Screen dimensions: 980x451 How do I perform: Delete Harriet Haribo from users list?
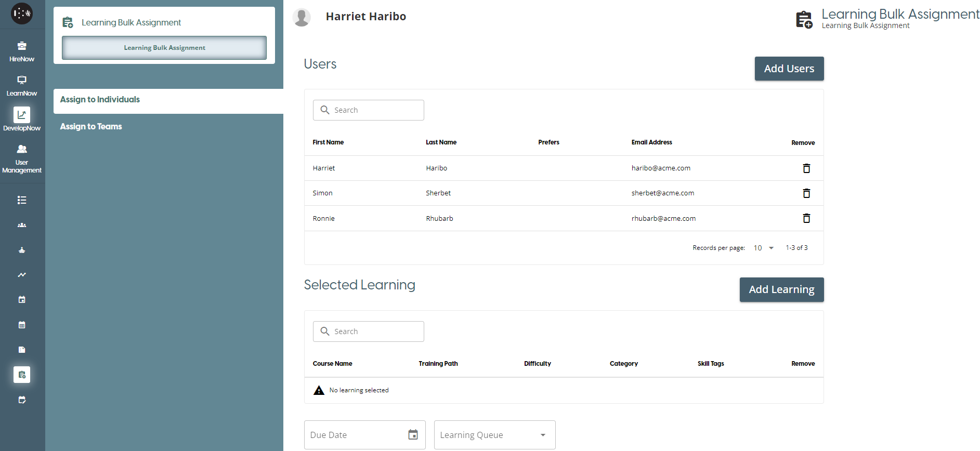806,168
